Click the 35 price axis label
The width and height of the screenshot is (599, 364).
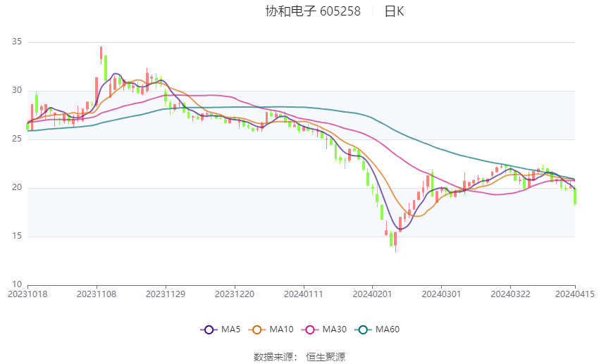pos(17,42)
